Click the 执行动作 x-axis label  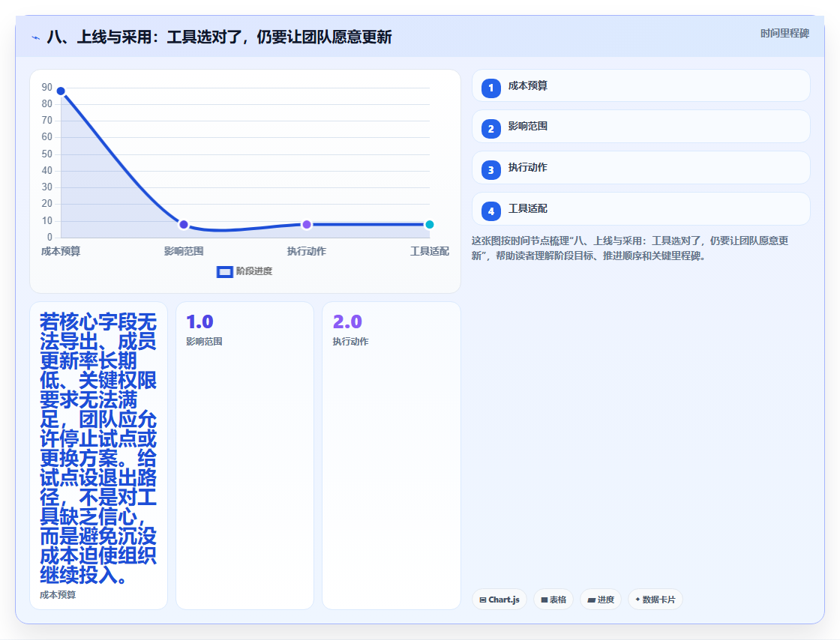[x=307, y=252]
